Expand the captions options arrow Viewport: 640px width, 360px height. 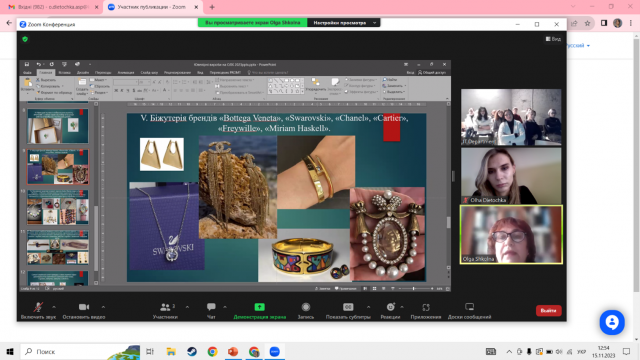tap(368, 307)
